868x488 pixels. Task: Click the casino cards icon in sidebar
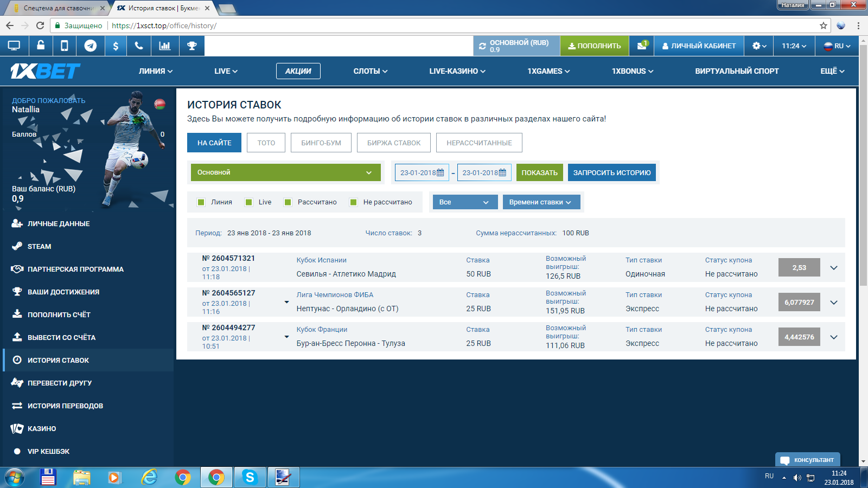[x=17, y=428]
